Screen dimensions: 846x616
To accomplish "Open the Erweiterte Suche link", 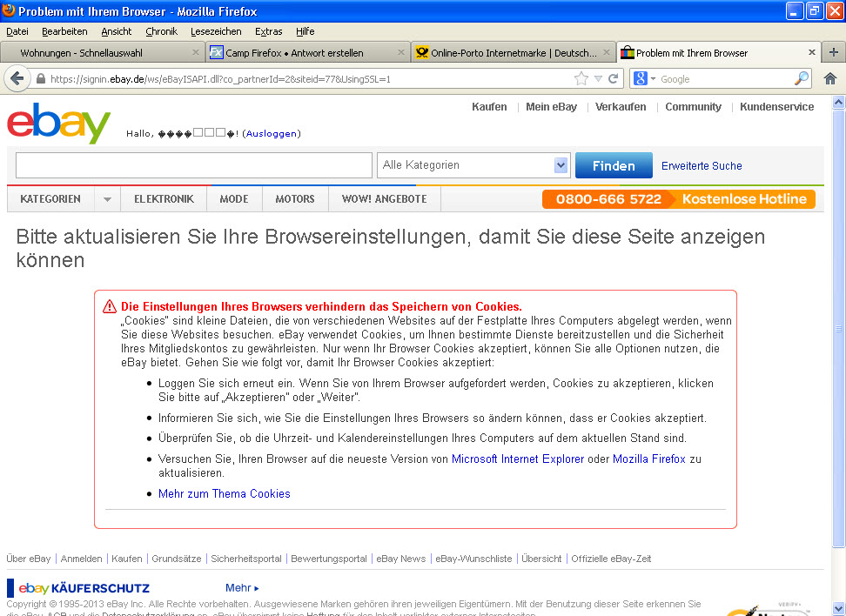I will point(702,166).
